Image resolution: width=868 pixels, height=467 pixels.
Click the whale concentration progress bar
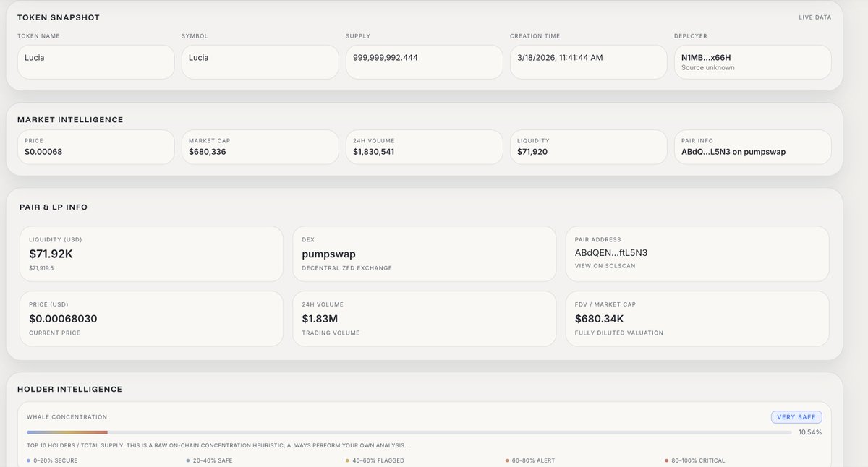[409, 432]
